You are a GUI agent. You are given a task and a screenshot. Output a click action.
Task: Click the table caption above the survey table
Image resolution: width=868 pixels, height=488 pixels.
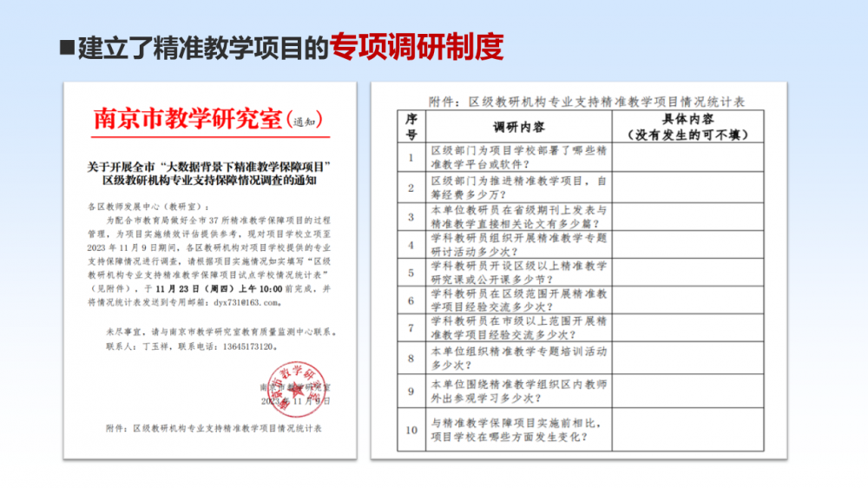[x=587, y=102]
